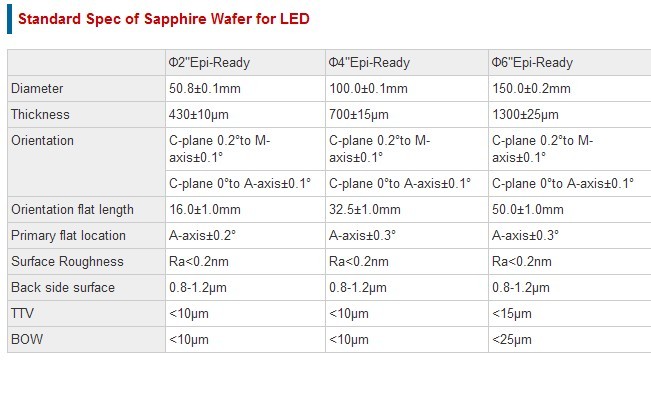Click the 700±15μm thickness cell
651x394 pixels.
359,115
